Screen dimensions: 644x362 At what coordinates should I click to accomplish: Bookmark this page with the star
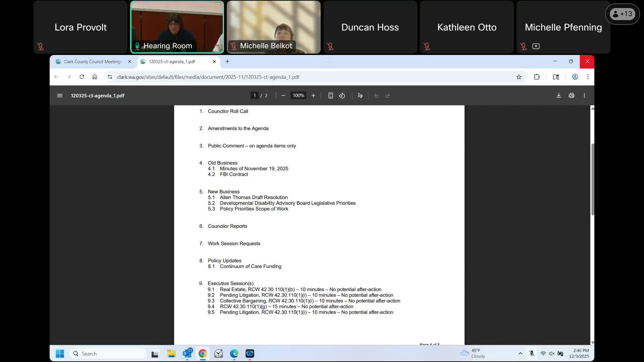[x=519, y=77]
